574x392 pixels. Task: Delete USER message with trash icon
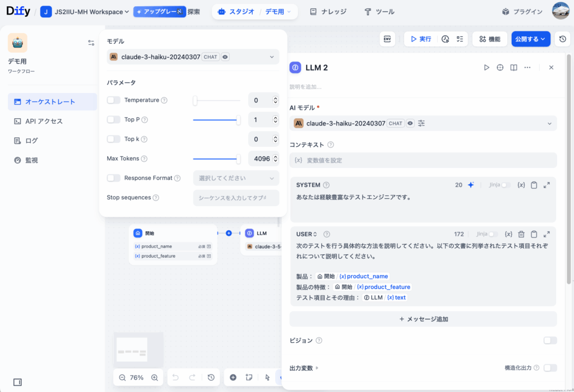(521, 234)
